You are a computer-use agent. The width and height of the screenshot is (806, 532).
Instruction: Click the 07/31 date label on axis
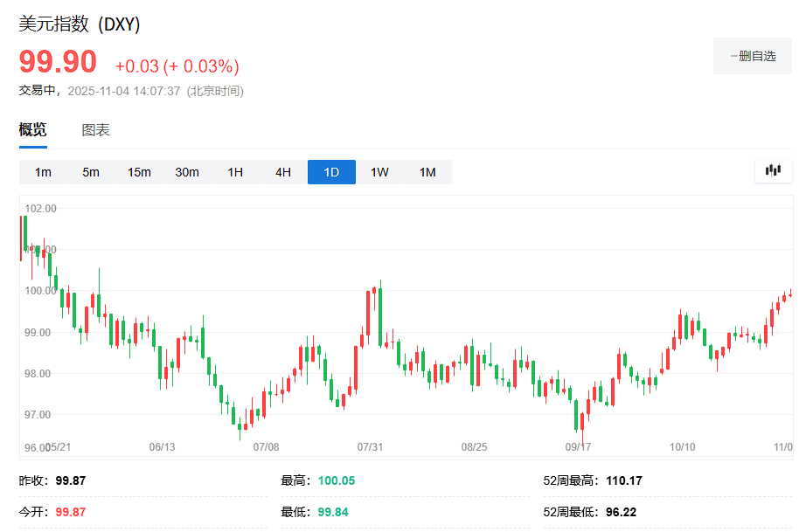point(370,447)
